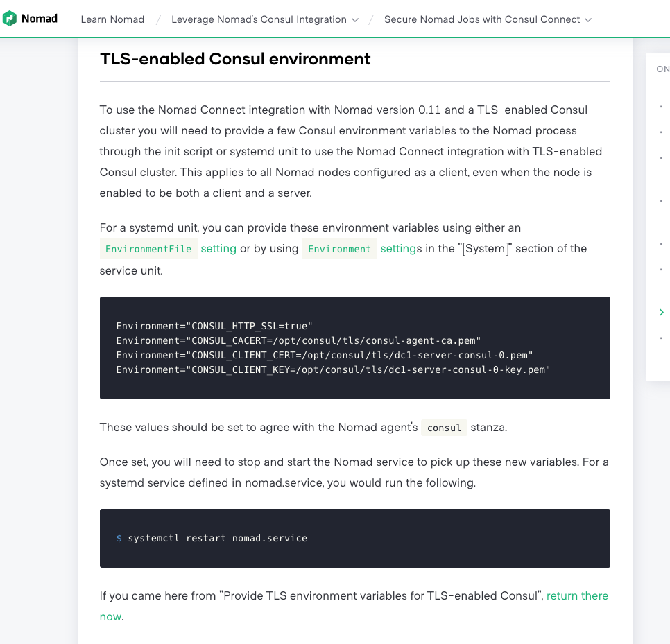Click the TLS-enabled Consul environment heading

click(x=235, y=59)
